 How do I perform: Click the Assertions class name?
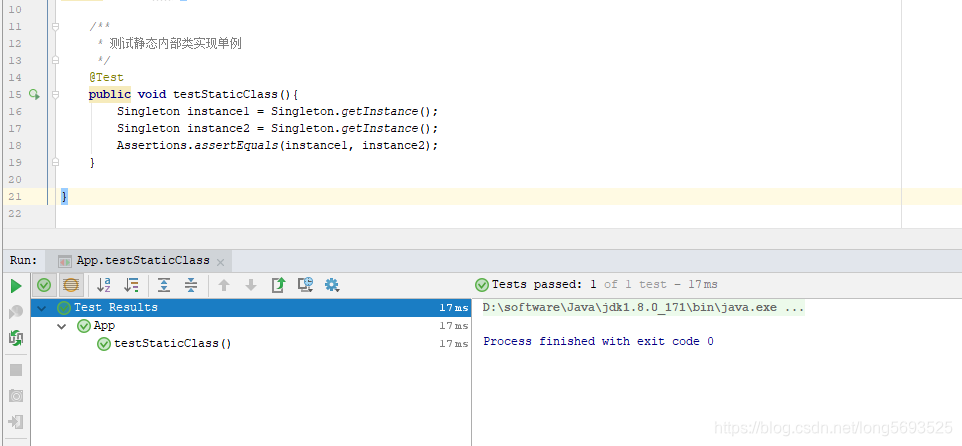tap(152, 145)
